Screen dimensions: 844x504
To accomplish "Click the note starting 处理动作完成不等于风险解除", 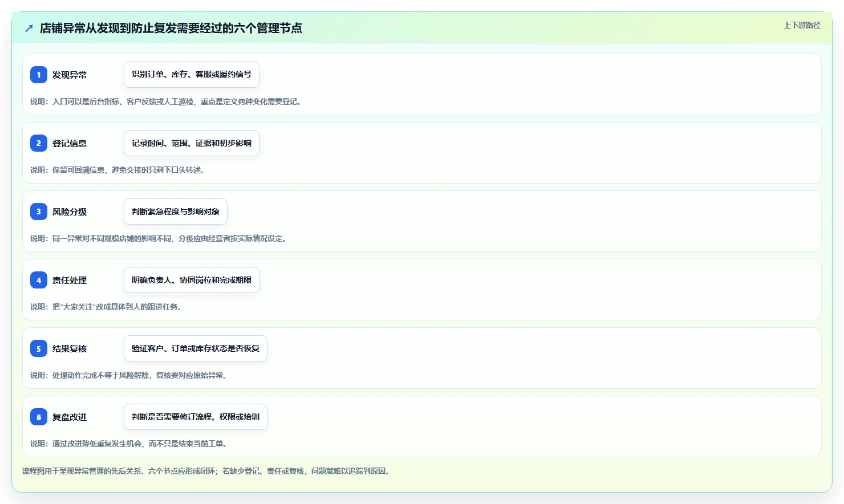I will click(130, 375).
